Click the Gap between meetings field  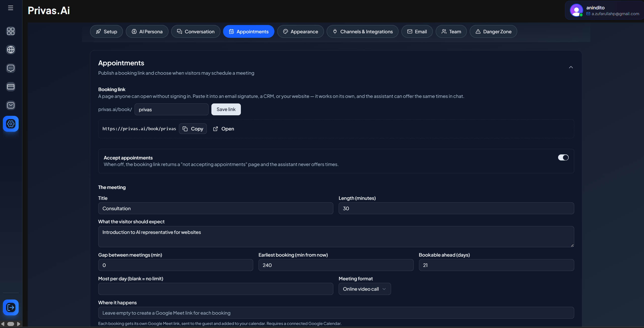point(176,265)
